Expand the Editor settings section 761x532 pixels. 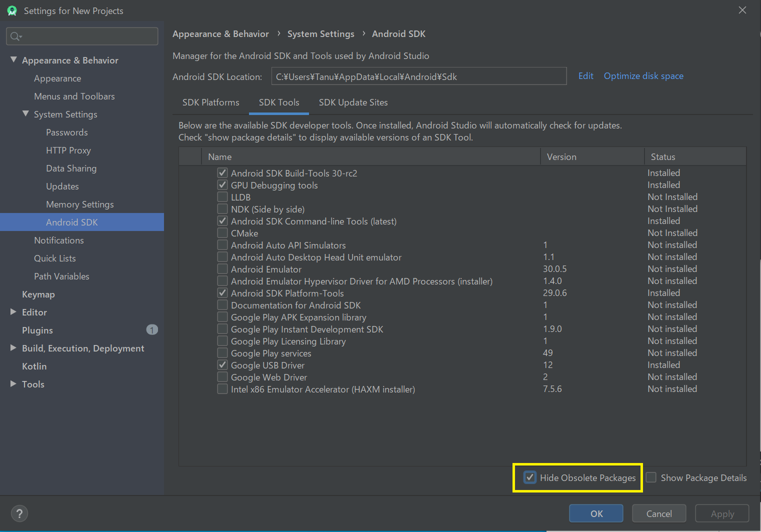(x=13, y=312)
